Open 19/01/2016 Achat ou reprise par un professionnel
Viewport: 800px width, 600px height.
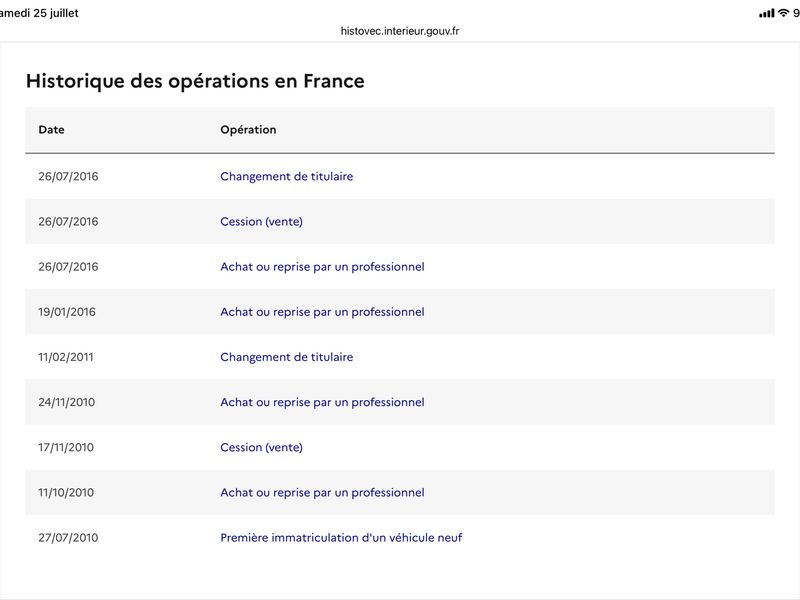pyautogui.click(x=322, y=312)
